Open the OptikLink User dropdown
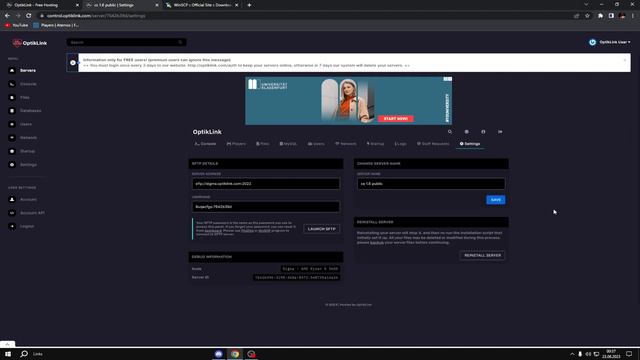This screenshot has width=640, height=360. click(609, 42)
